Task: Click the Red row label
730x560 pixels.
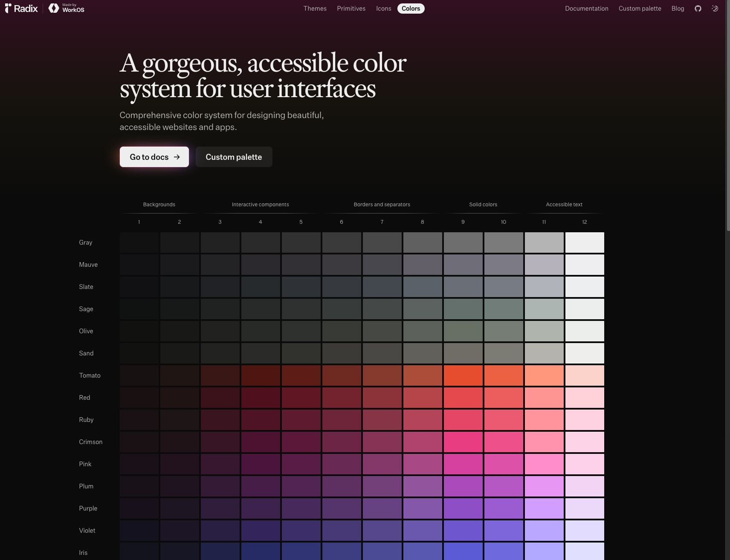Action: click(x=84, y=398)
